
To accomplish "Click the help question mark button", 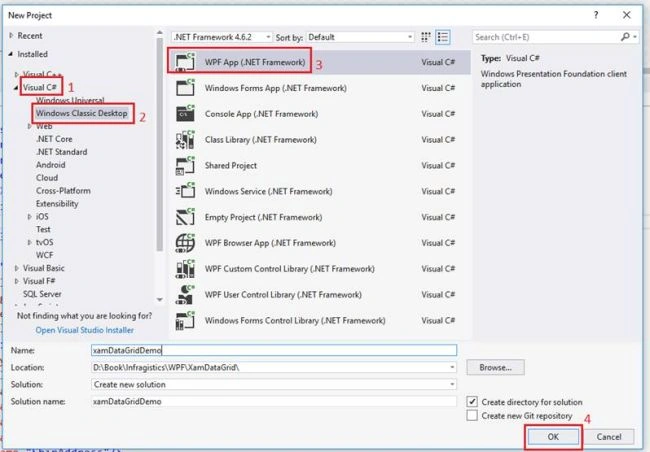I will [x=596, y=15].
